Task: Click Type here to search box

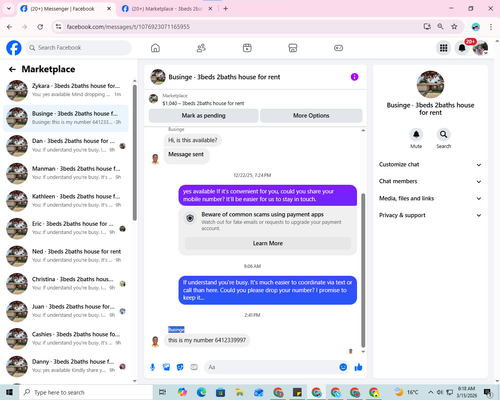Action: point(86,392)
